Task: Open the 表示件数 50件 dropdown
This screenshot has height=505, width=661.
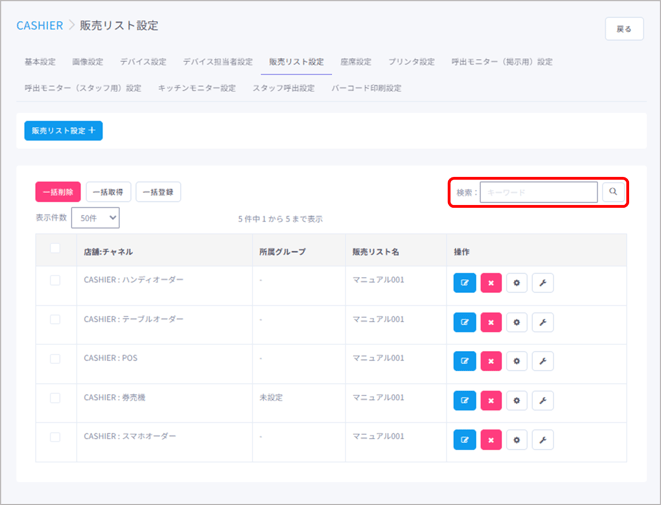Action: pos(95,217)
